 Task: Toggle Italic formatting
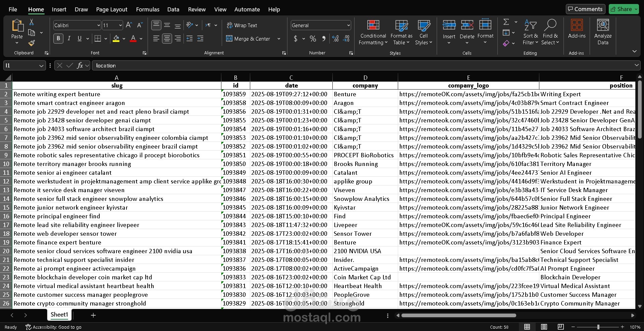[x=69, y=39]
